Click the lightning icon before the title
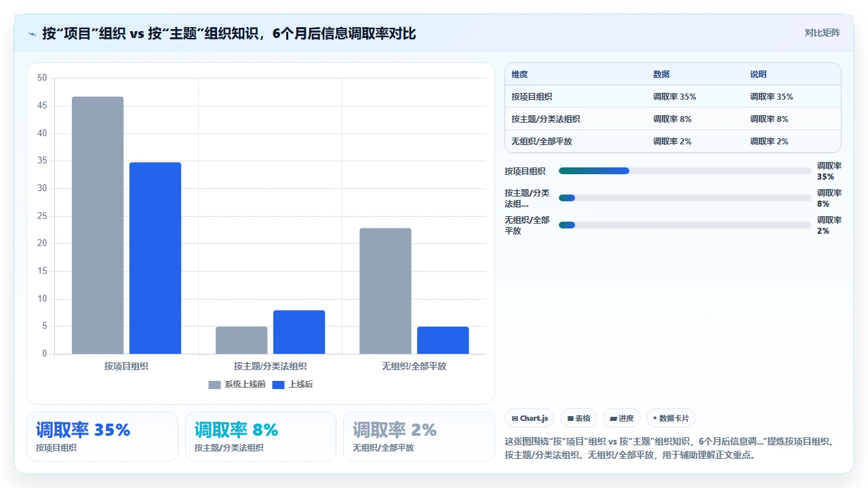This screenshot has height=488, width=868. coord(32,33)
